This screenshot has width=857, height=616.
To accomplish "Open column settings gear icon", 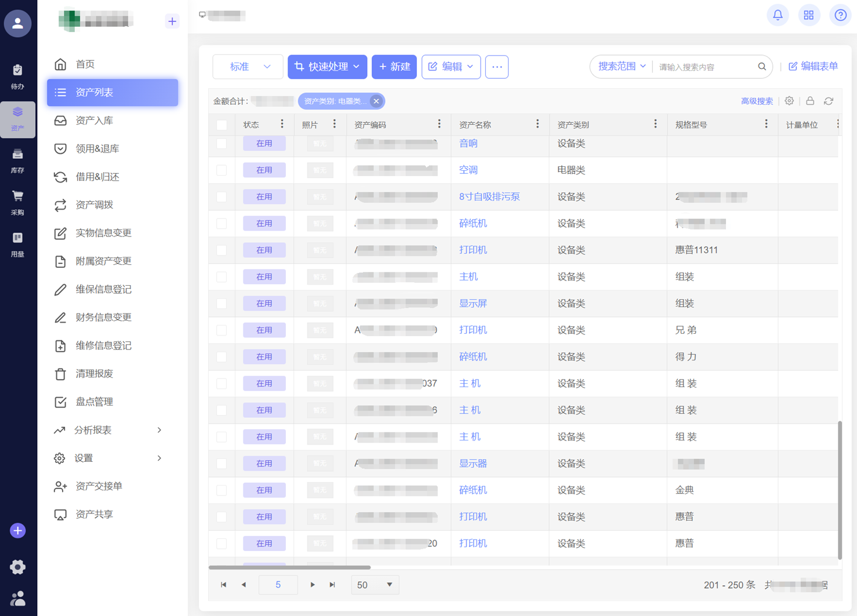I will (x=789, y=101).
